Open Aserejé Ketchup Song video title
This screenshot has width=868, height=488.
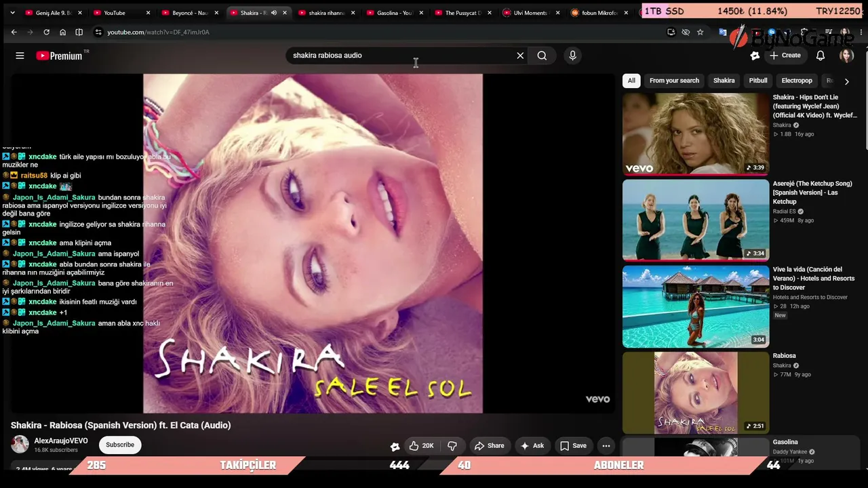[x=812, y=192]
